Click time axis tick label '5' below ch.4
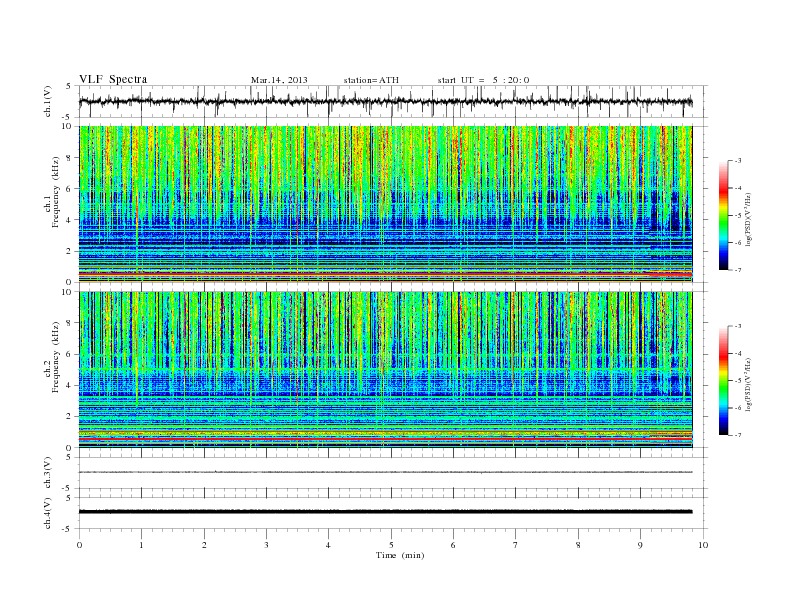The image size is (792, 612). click(391, 545)
